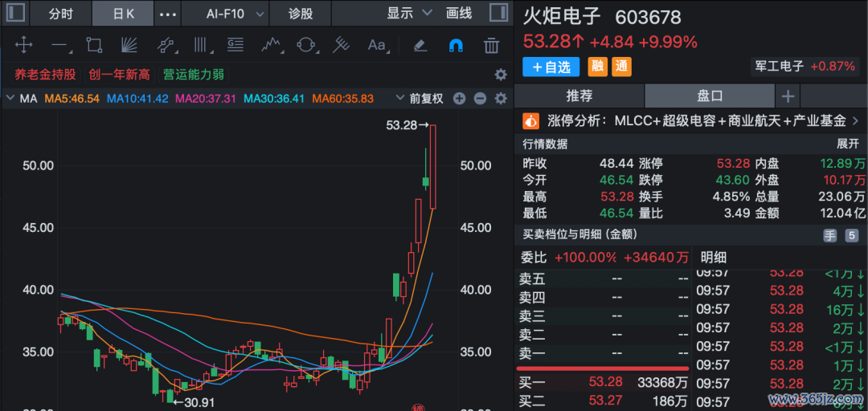This screenshot has width=868, height=411.
Task: Toggle the left sidebar panel icon
Action: (x=15, y=14)
